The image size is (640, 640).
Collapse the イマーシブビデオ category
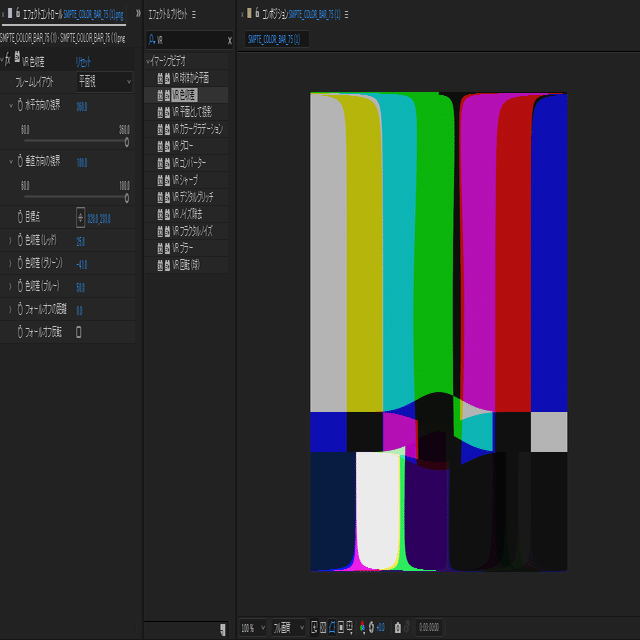(x=148, y=62)
